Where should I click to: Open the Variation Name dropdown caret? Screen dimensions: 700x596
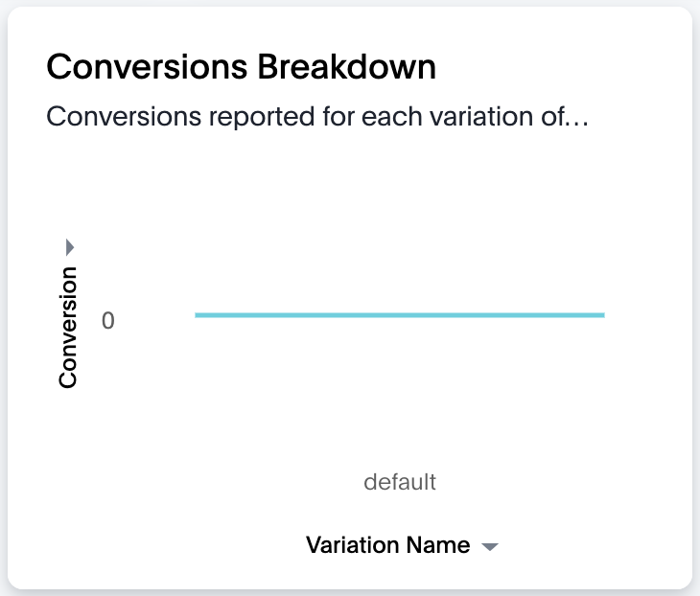[490, 546]
